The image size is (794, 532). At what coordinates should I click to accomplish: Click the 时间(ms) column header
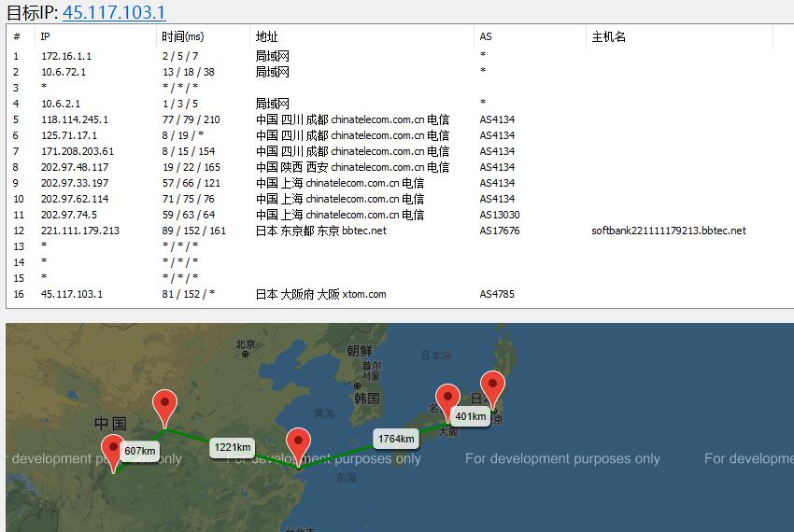pyautogui.click(x=203, y=36)
